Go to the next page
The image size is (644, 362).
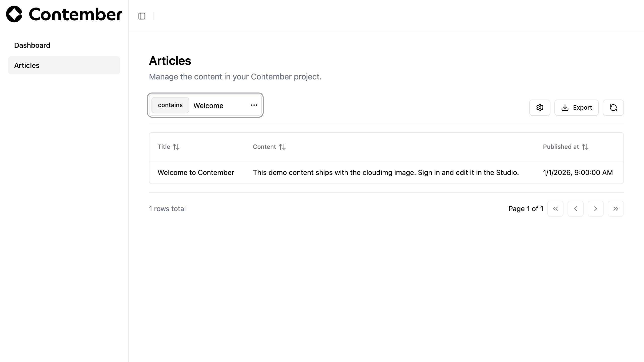coord(596,209)
